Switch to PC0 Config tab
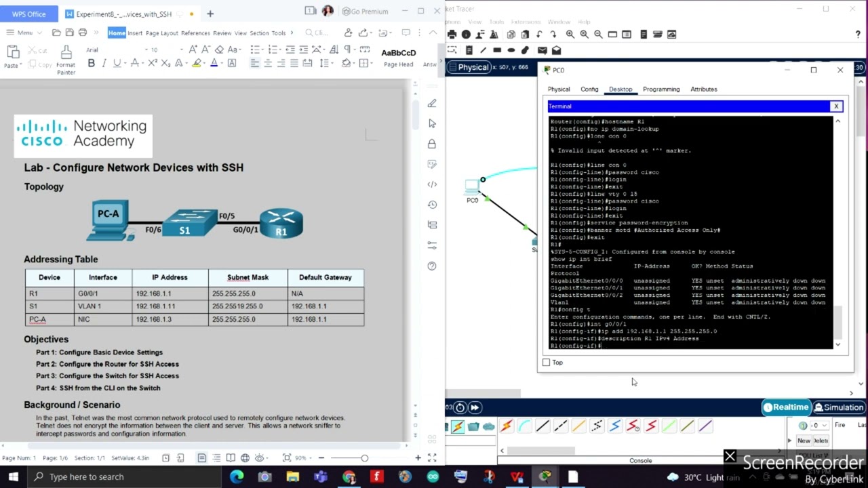This screenshot has height=488, width=868. click(589, 89)
